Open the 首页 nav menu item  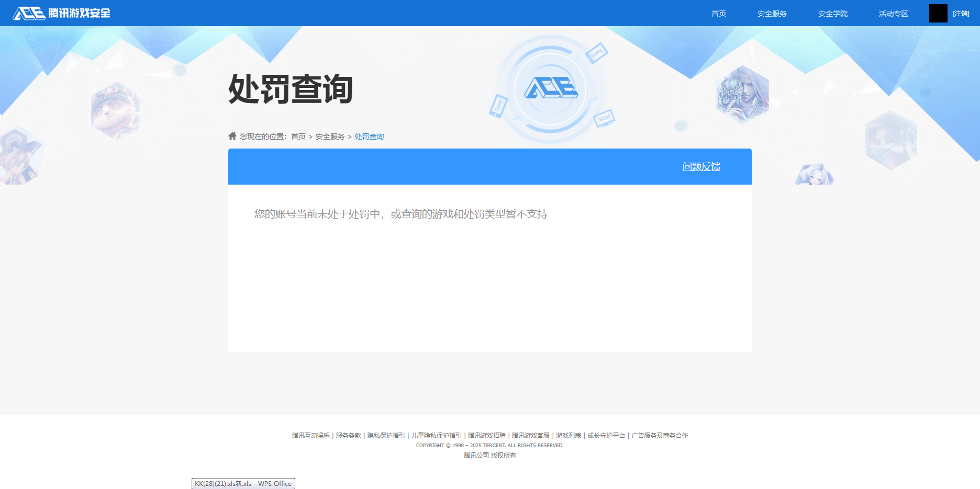tap(719, 14)
